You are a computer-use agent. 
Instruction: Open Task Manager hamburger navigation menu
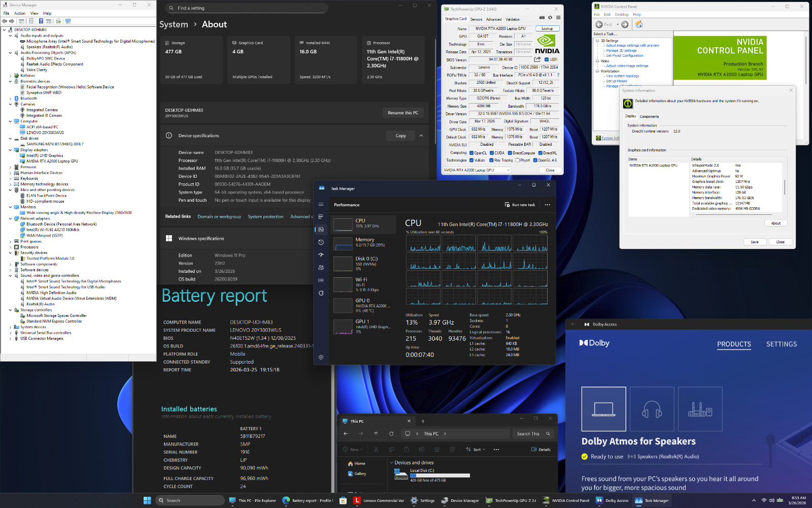321,204
